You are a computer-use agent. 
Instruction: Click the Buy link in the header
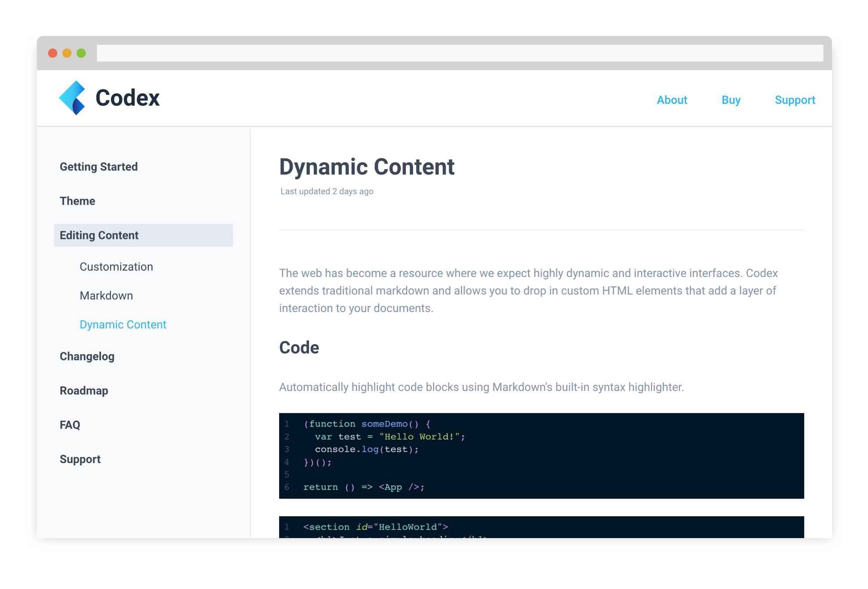point(731,100)
